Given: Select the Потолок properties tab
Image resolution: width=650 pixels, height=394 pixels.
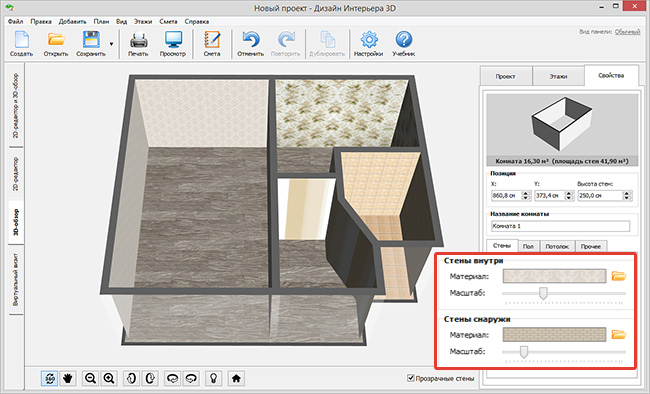Looking at the screenshot, I should [557, 246].
